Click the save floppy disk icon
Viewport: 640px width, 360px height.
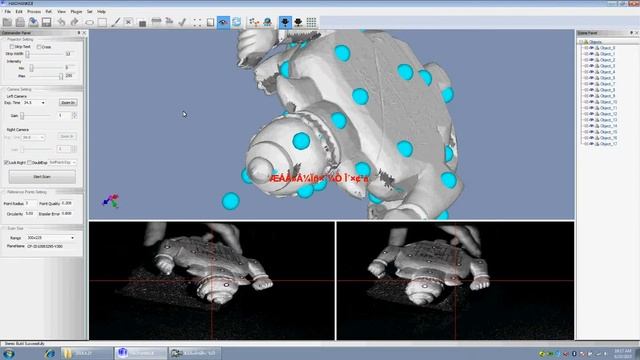(x=47, y=22)
